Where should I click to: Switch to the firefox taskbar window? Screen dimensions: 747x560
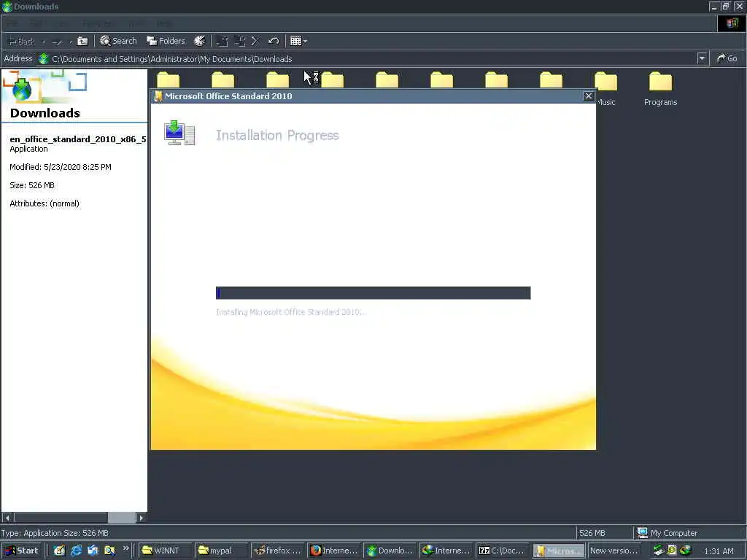click(x=278, y=551)
